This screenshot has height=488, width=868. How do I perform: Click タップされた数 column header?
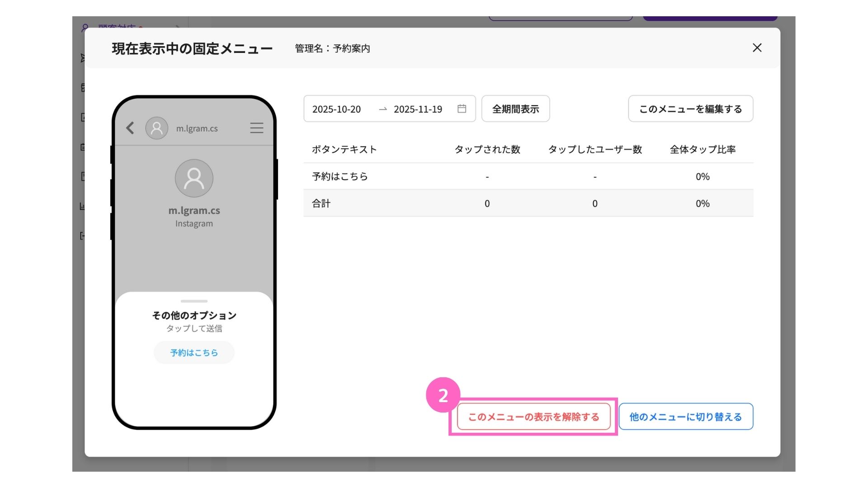click(487, 150)
